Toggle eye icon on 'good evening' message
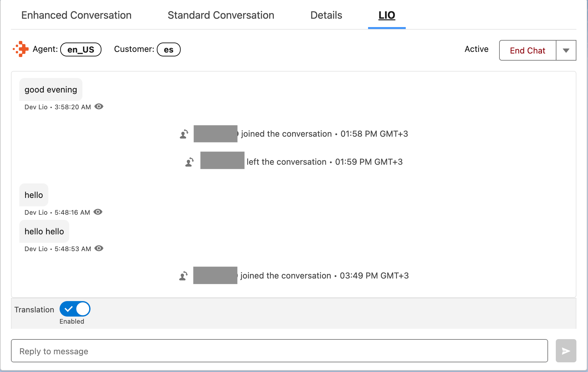This screenshot has width=588, height=372. pos(99,107)
